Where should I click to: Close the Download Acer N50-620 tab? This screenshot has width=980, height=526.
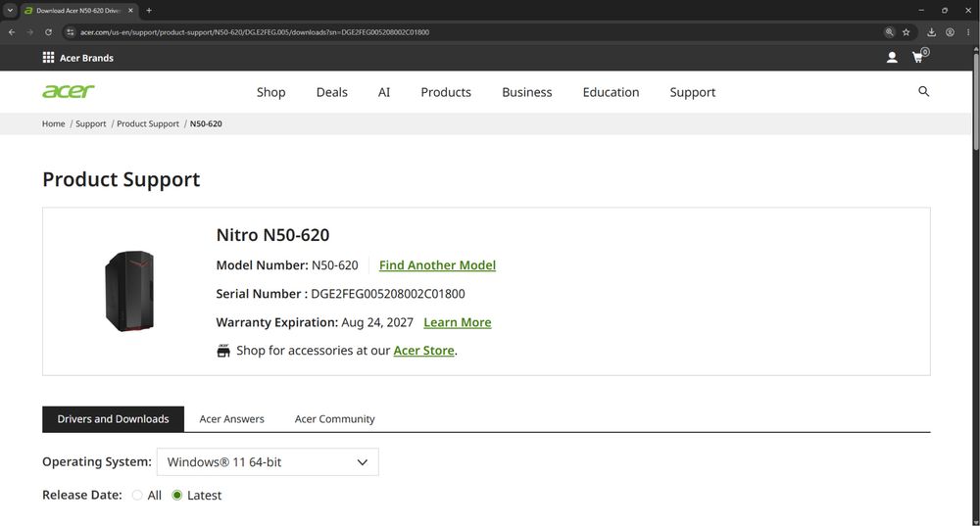click(130, 11)
